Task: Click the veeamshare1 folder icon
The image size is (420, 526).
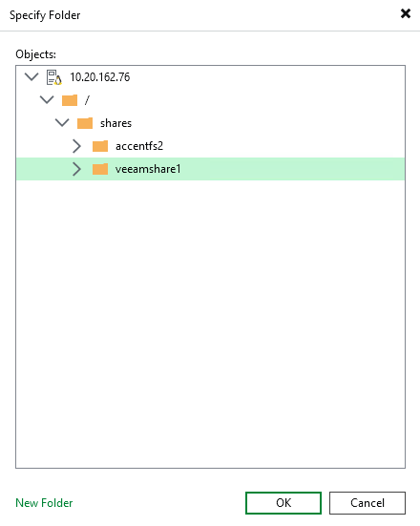Action: click(x=100, y=169)
